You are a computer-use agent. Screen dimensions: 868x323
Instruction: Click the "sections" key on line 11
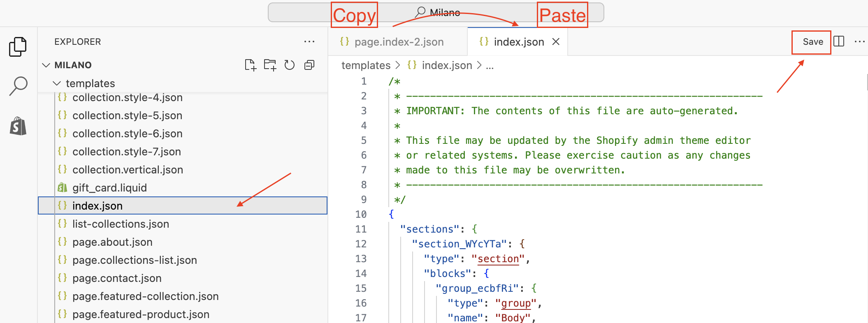tap(429, 229)
